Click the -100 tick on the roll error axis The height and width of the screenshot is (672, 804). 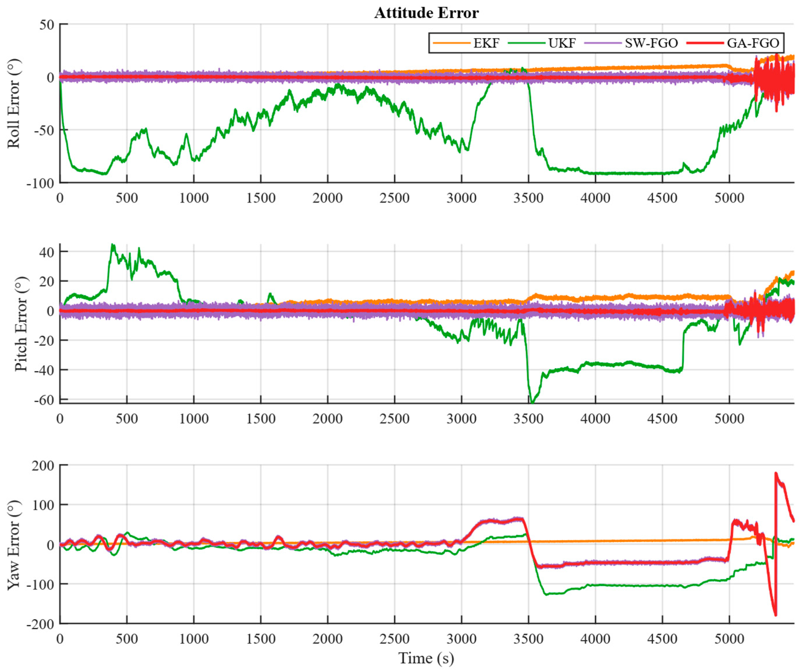point(40,183)
